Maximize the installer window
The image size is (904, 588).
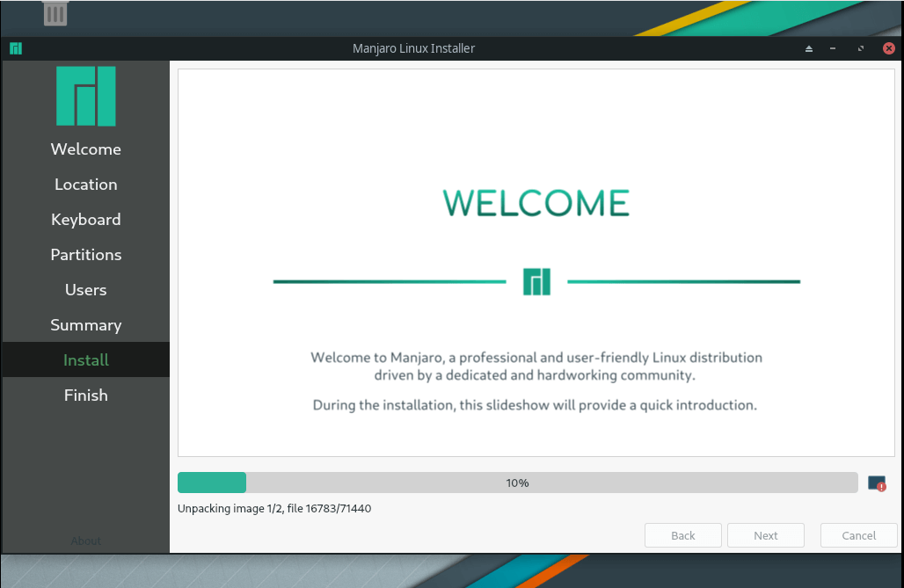860,48
